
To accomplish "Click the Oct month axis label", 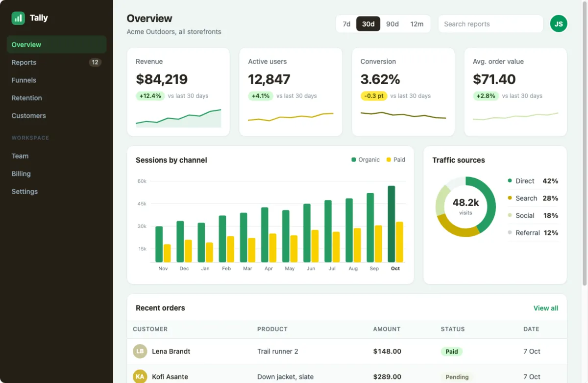I will point(395,268).
